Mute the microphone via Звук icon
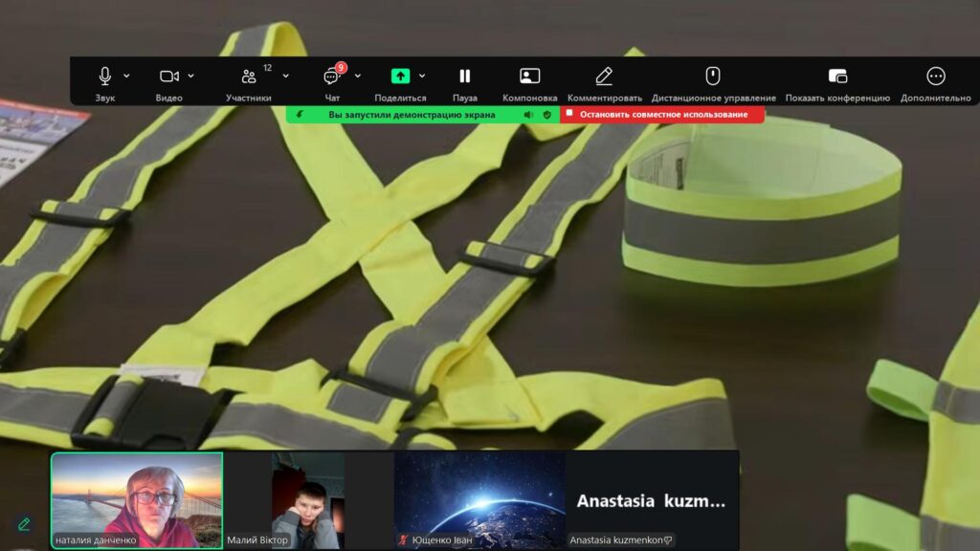 pos(104,77)
